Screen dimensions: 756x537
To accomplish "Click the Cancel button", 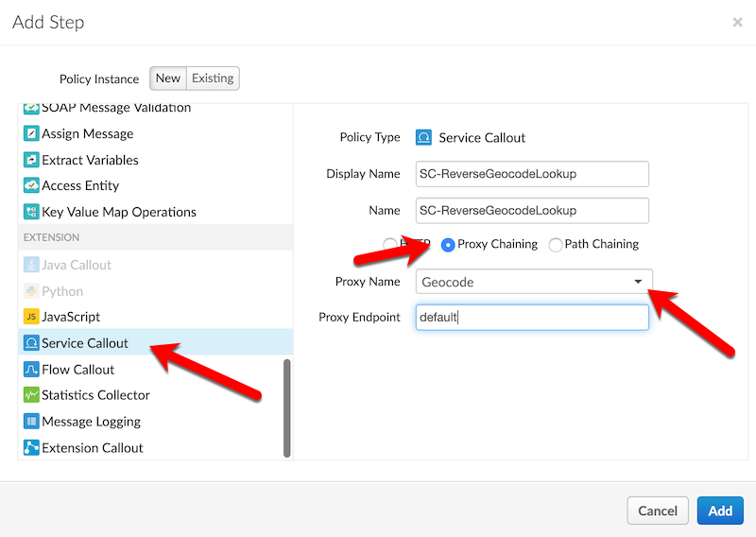I will tap(658, 511).
